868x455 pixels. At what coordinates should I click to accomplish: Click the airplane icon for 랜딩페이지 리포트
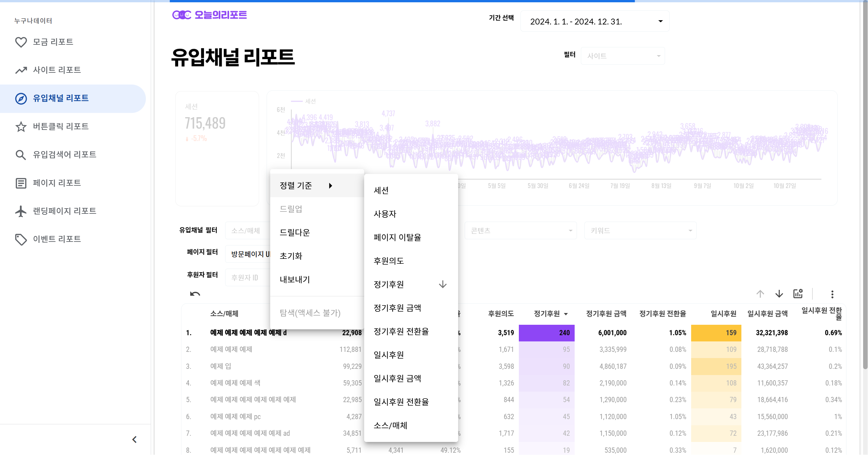[x=21, y=211]
